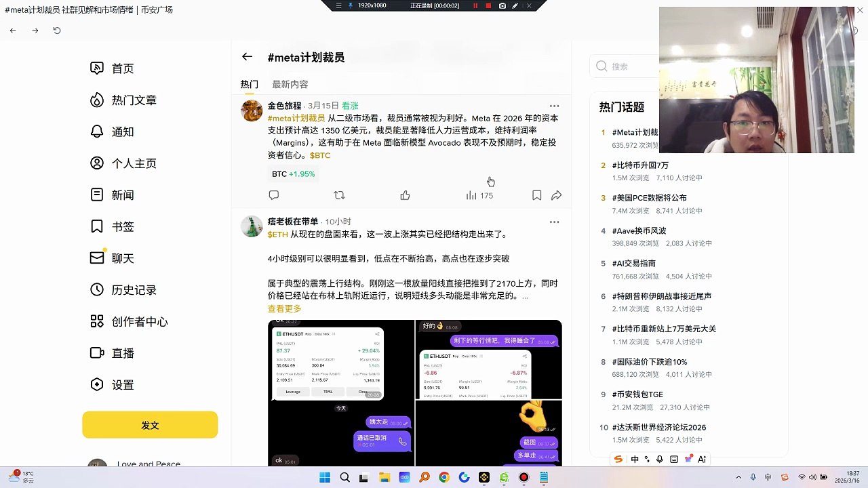
Task: Take a screenshot with recorder camera icon
Action: coord(502,5)
